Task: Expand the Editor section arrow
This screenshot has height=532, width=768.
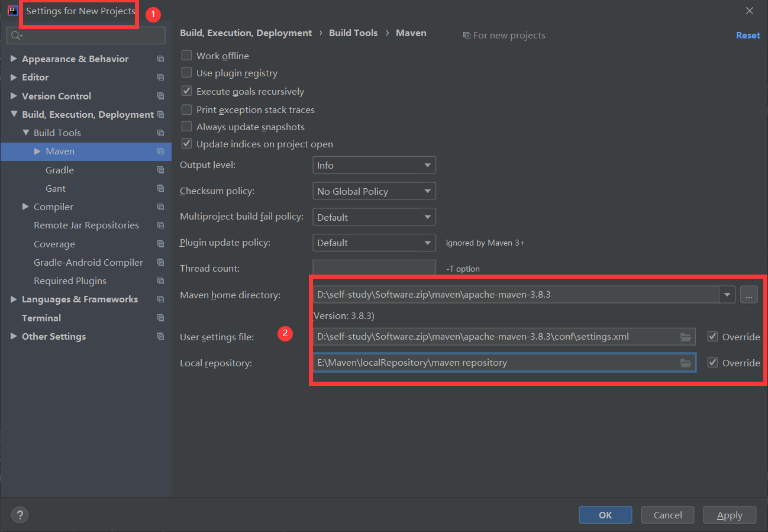Action: tap(14, 78)
